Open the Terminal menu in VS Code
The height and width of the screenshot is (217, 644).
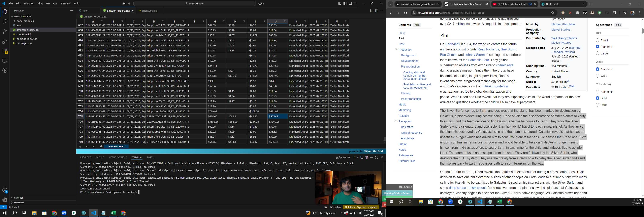pyautogui.click(x=65, y=3)
